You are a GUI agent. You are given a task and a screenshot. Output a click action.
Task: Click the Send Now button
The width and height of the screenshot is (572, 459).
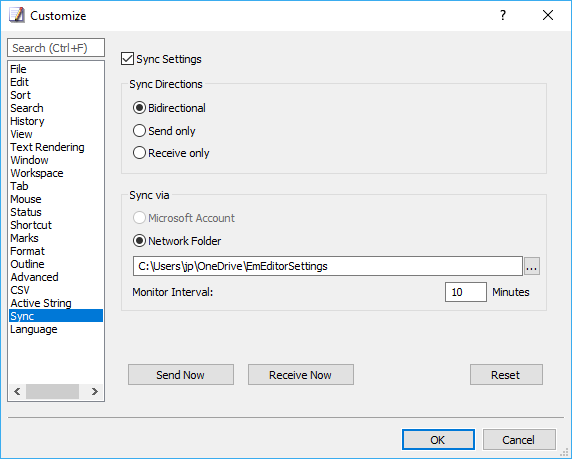[x=181, y=374]
